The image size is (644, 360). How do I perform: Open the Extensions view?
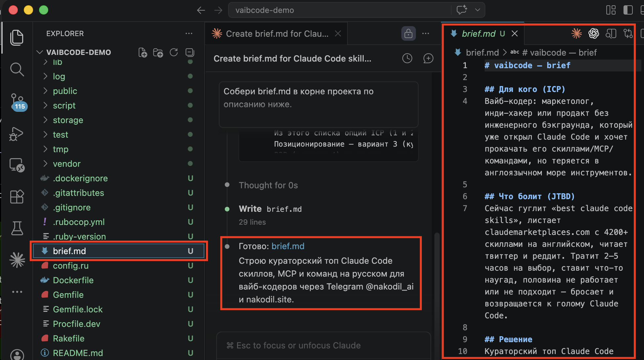coord(17,197)
